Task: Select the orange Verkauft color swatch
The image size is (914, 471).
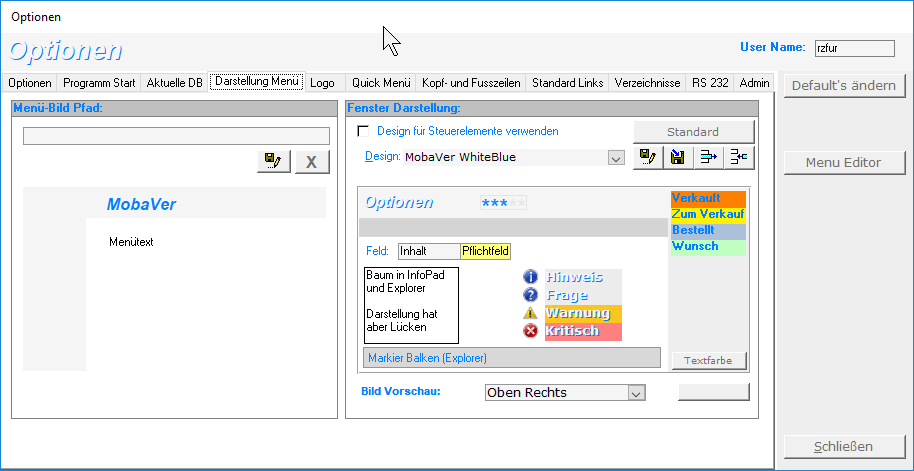Action: [708, 198]
